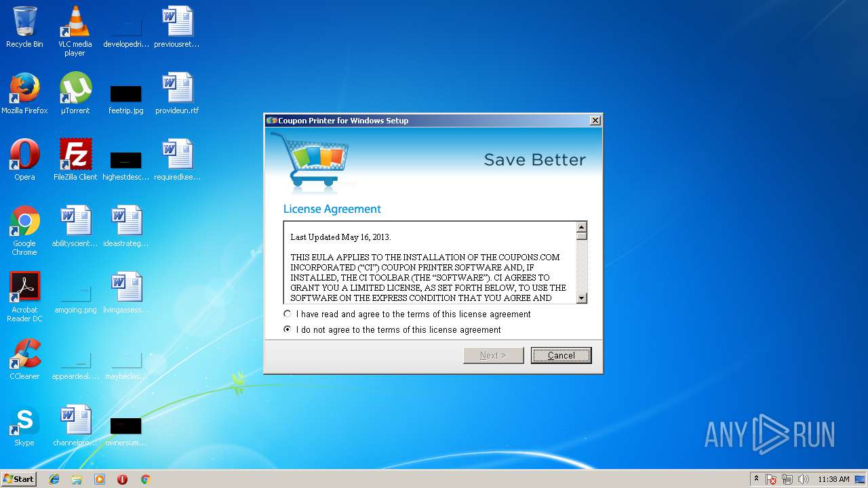Open CCleaner desktop shortcut
Viewport: 868px width, 488px height.
click(x=24, y=359)
